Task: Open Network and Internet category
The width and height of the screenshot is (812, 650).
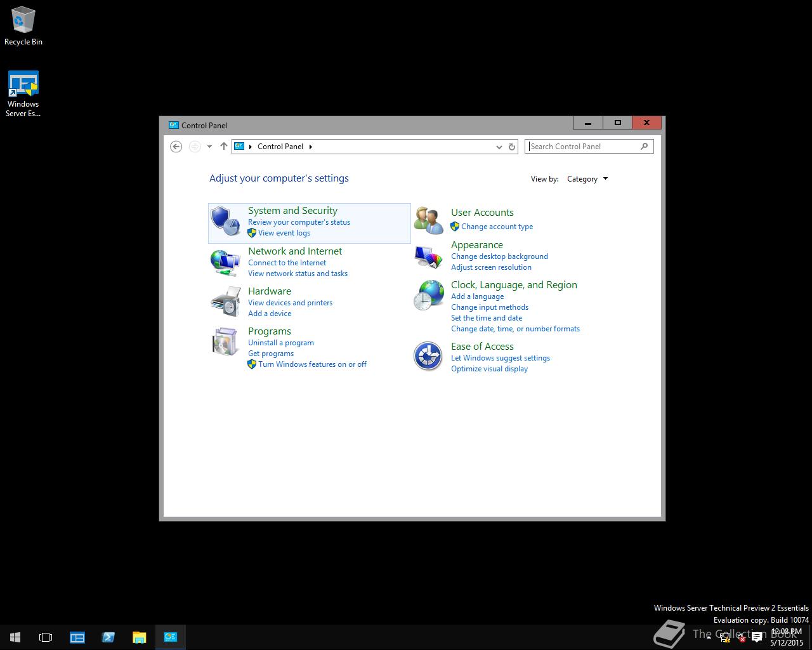Action: click(295, 251)
